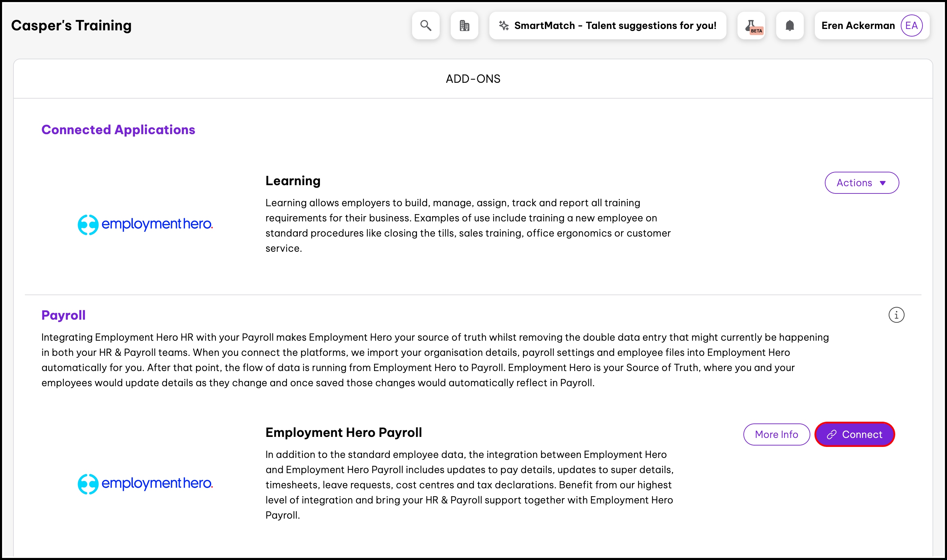
Task: Click the EA avatar circle
Action: coord(911,26)
